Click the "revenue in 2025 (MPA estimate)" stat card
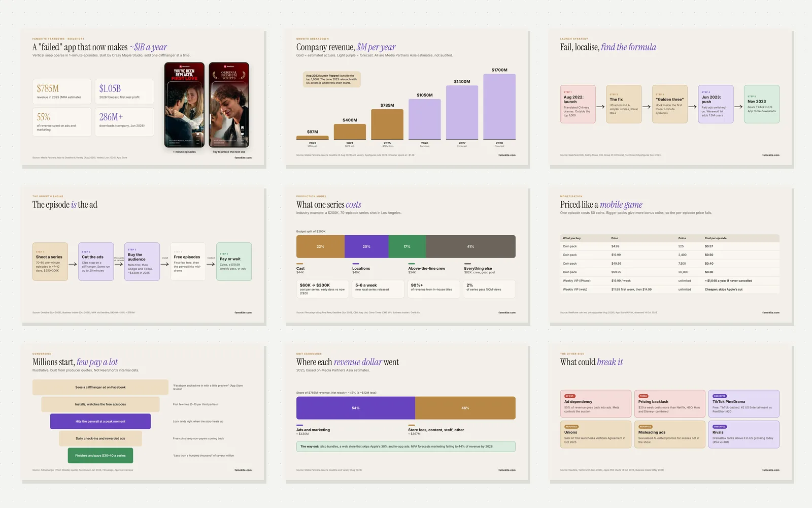Viewport: 812px width, 508px height. click(x=62, y=91)
